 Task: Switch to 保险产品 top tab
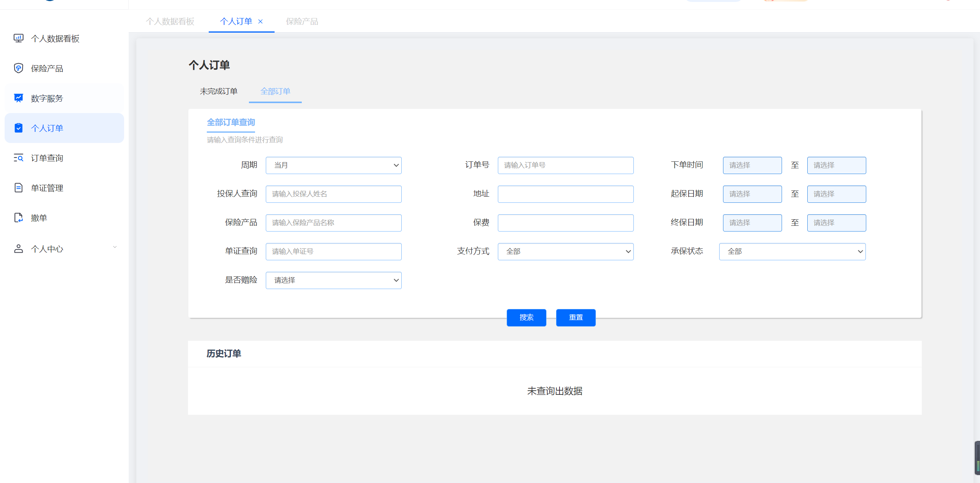302,21
